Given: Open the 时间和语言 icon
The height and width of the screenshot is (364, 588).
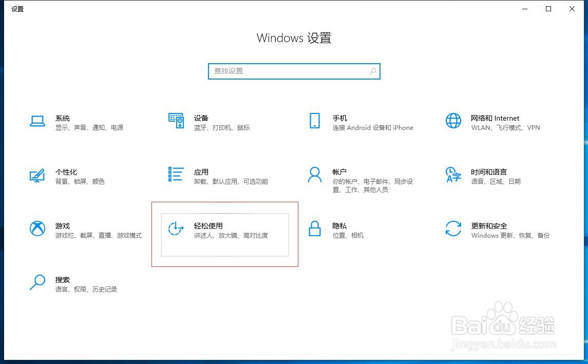Looking at the screenshot, I should tap(453, 175).
